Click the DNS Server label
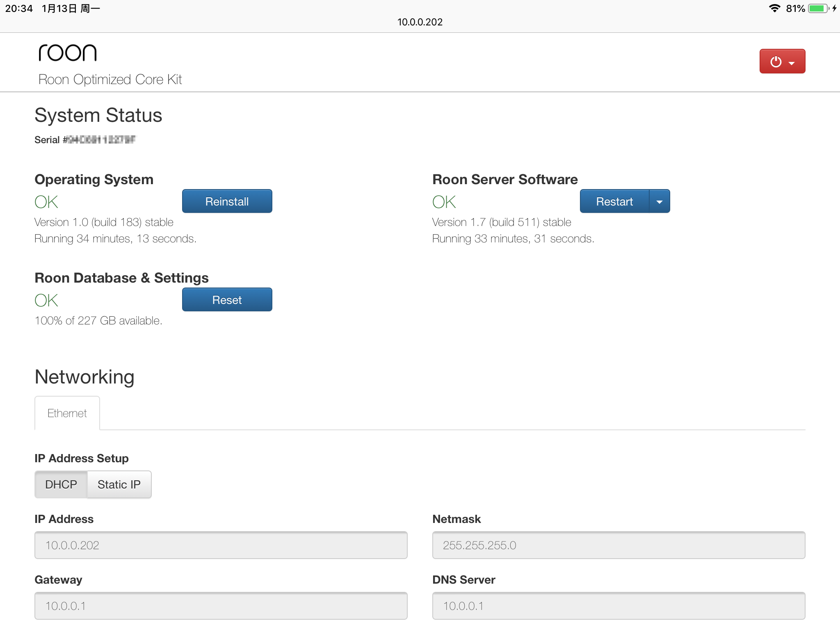Viewport: 840px width, 630px height. [x=464, y=580]
